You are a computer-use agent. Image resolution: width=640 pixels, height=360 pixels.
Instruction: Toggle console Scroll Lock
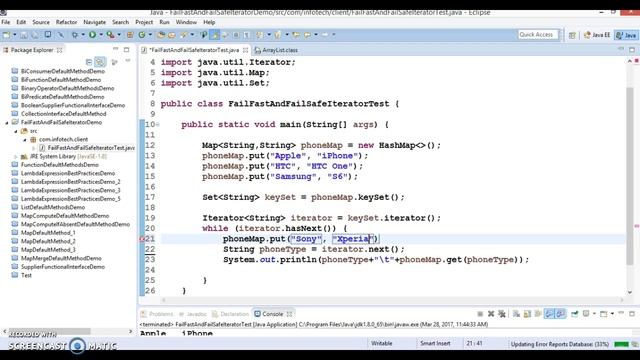click(x=527, y=314)
